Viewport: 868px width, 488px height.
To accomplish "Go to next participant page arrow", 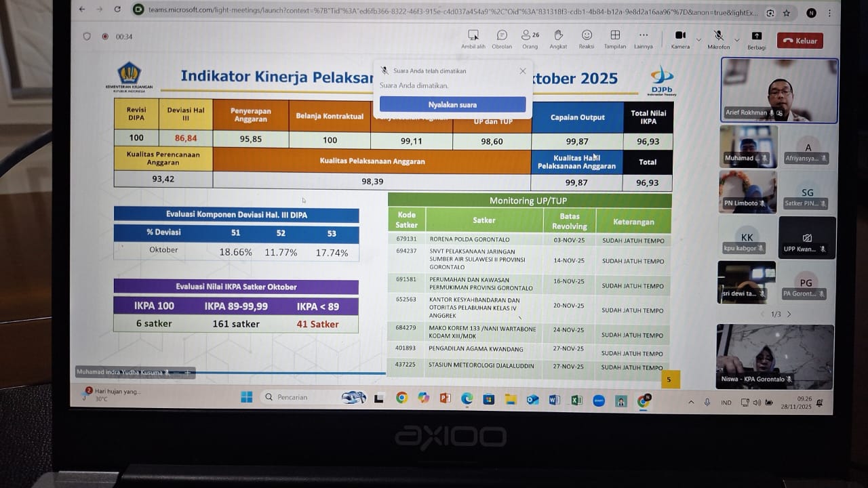I will point(789,314).
